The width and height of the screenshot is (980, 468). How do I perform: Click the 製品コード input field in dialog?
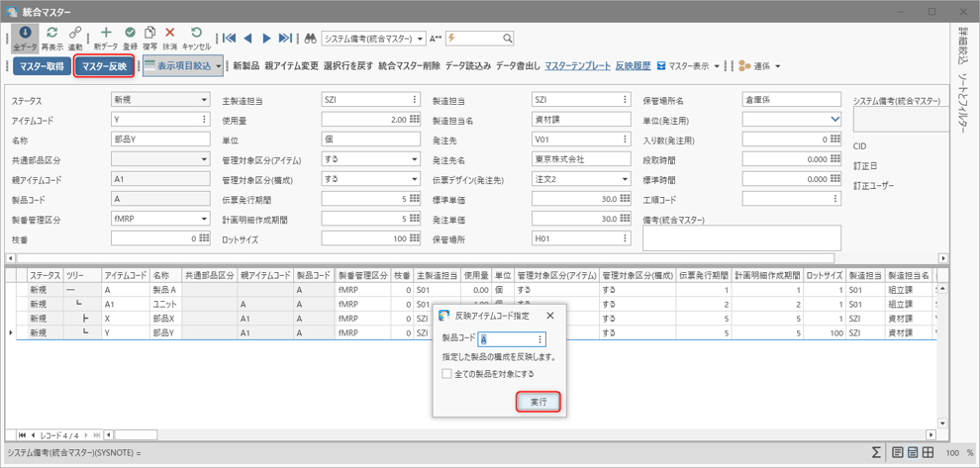tap(506, 339)
